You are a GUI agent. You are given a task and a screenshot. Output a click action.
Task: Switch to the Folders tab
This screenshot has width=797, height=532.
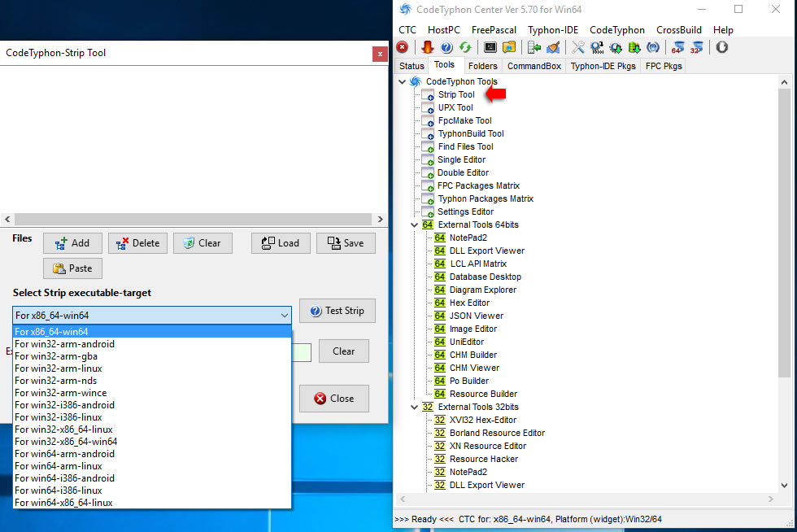pyautogui.click(x=482, y=66)
